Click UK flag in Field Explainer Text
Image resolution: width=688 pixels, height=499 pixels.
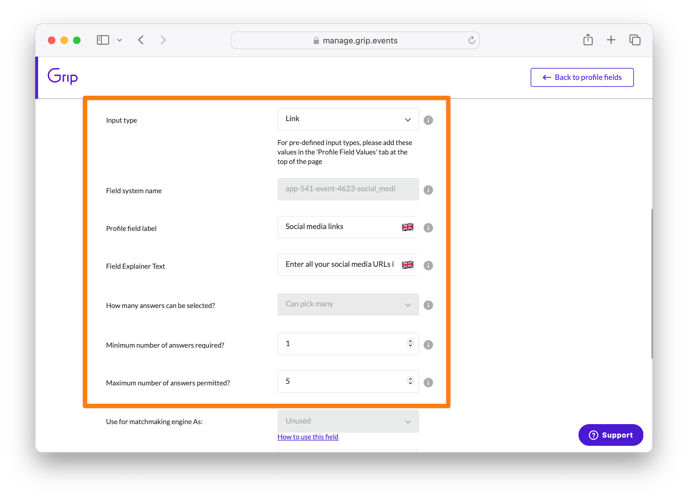(408, 265)
